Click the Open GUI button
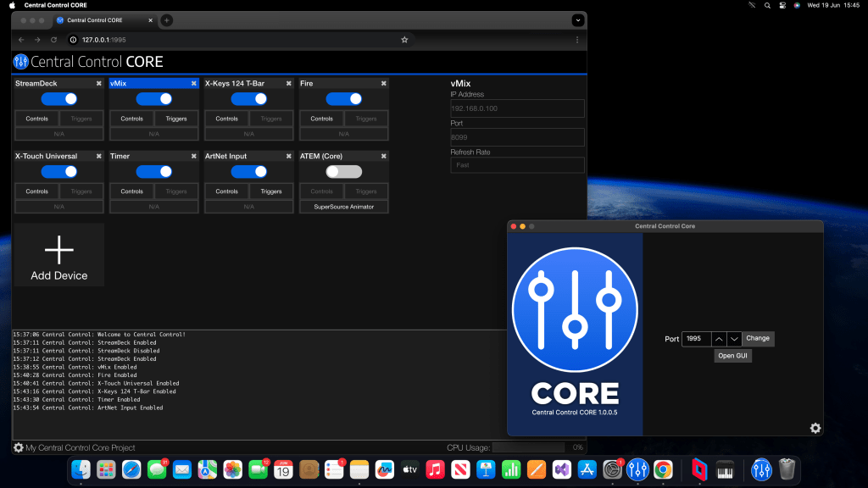 733,356
